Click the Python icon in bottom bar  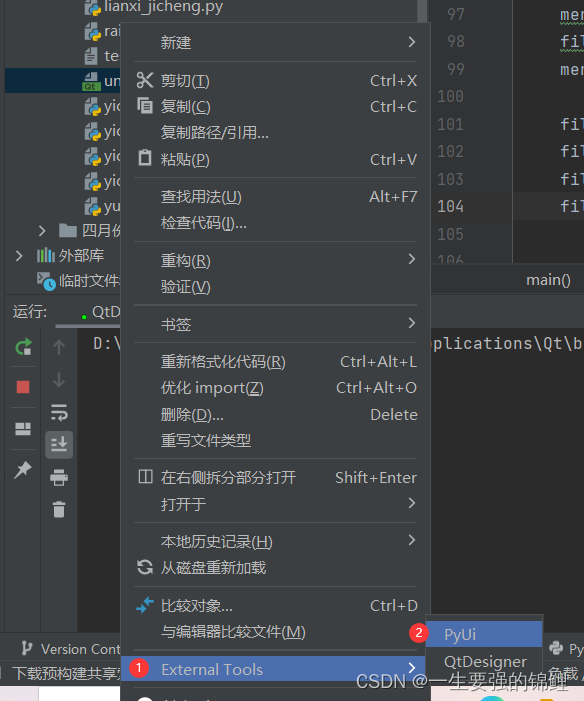click(x=556, y=648)
